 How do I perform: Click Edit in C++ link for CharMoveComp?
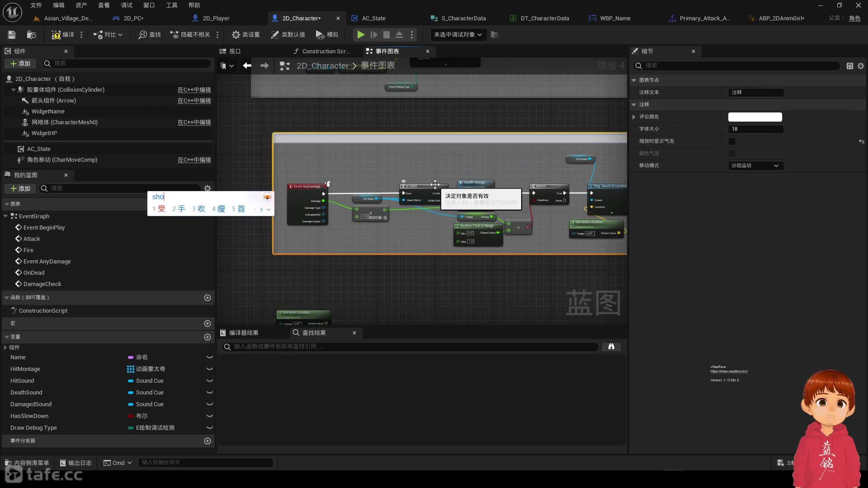[x=194, y=160]
